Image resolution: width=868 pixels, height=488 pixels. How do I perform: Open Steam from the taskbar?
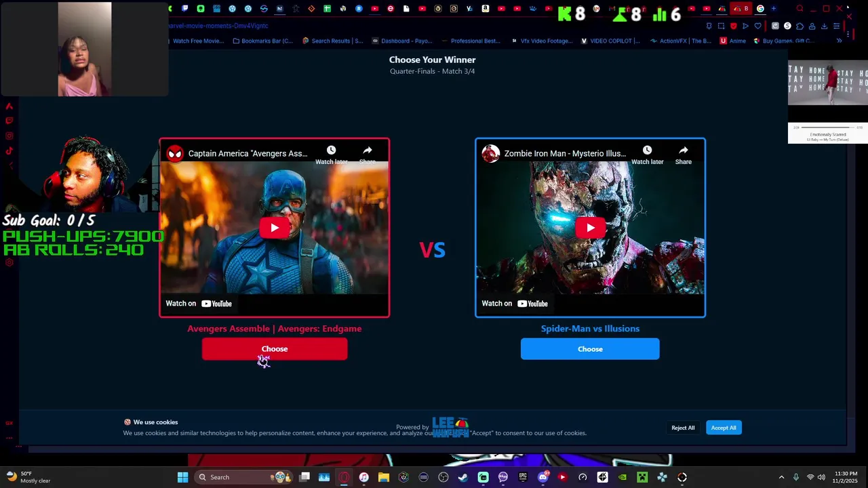tap(463, 477)
